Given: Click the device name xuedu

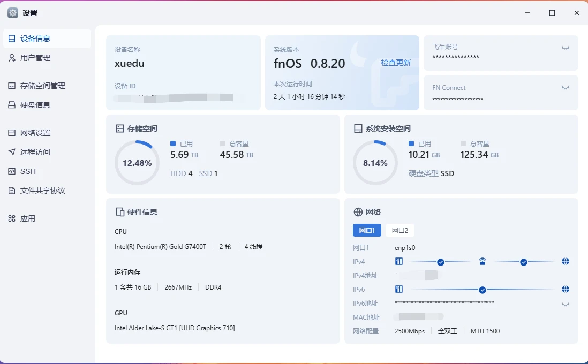Looking at the screenshot, I should (x=130, y=64).
